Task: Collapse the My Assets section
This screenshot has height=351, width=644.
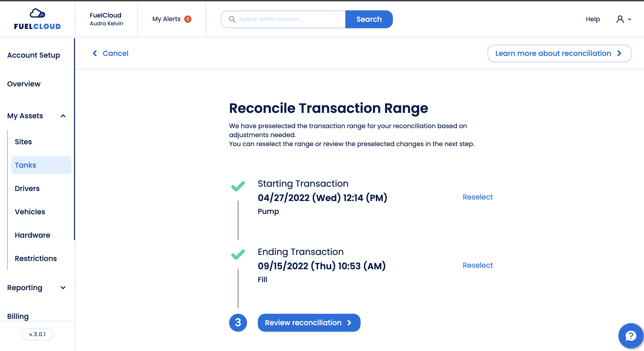Action: click(x=63, y=116)
